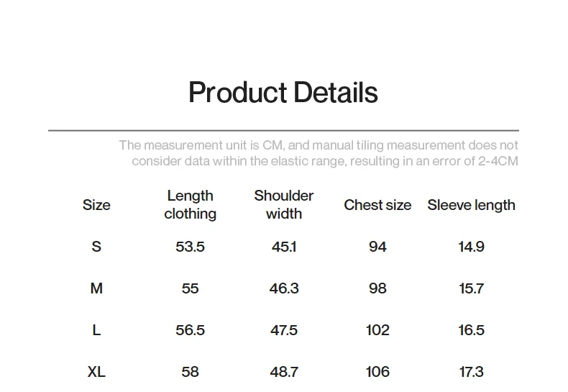568x392 pixels.
Task: Click the 14.9 sleeve length value
Action: tap(471, 247)
